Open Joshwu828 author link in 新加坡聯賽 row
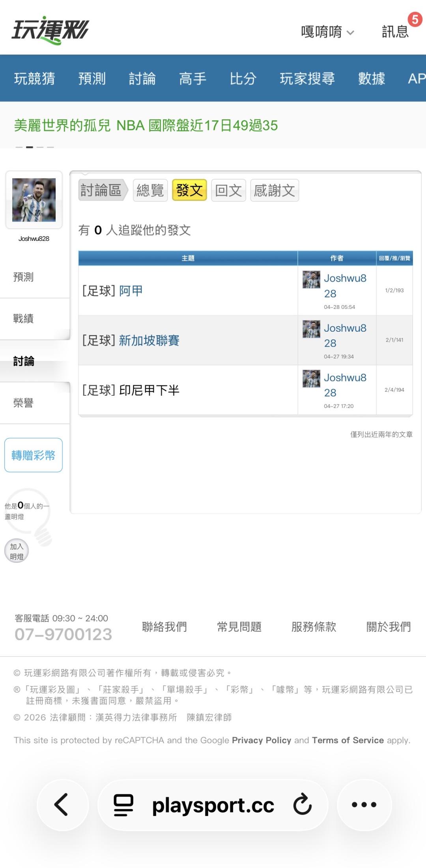This screenshot has width=426, height=868. [x=345, y=335]
